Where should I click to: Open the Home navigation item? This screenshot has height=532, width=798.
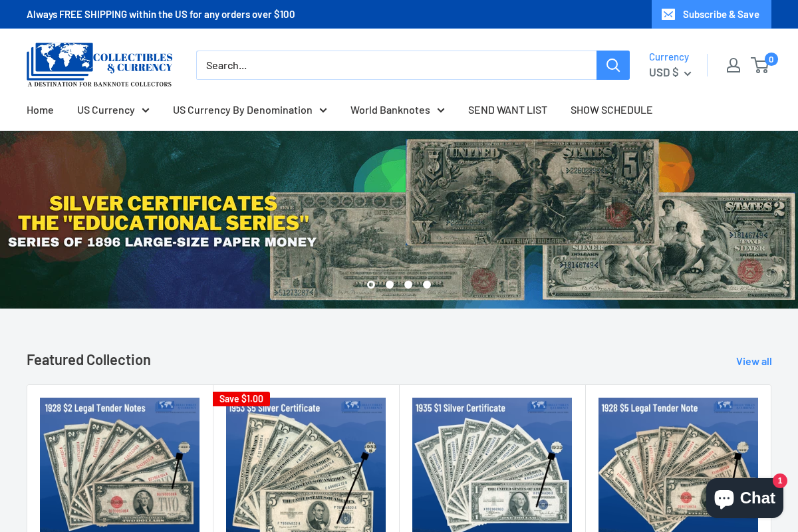(x=40, y=110)
